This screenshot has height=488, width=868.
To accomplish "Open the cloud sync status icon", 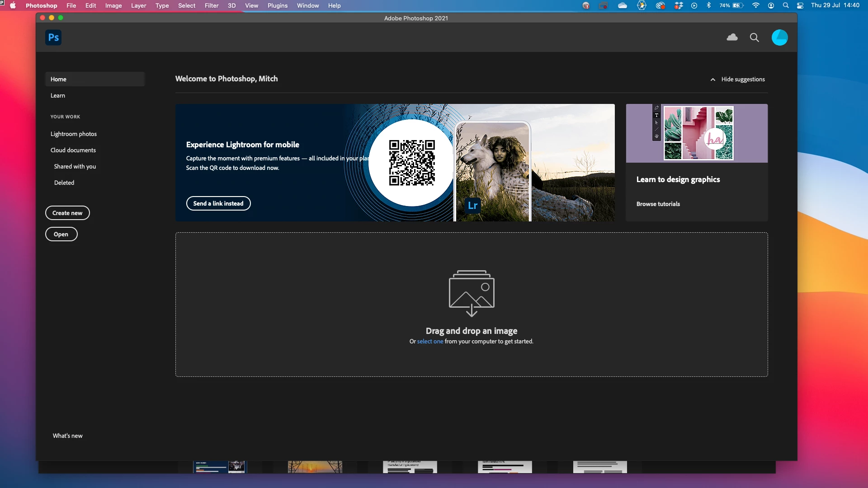I will pyautogui.click(x=732, y=38).
